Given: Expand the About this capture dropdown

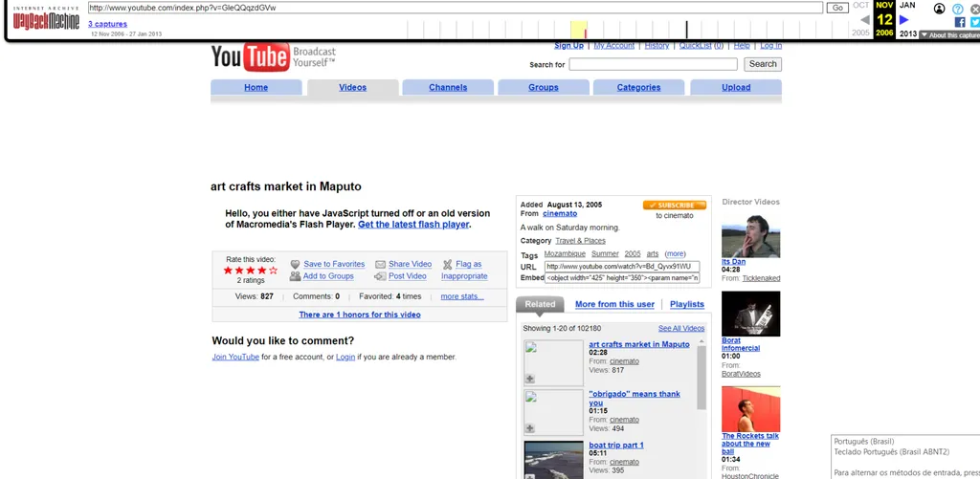Looking at the screenshot, I should pyautogui.click(x=948, y=35).
